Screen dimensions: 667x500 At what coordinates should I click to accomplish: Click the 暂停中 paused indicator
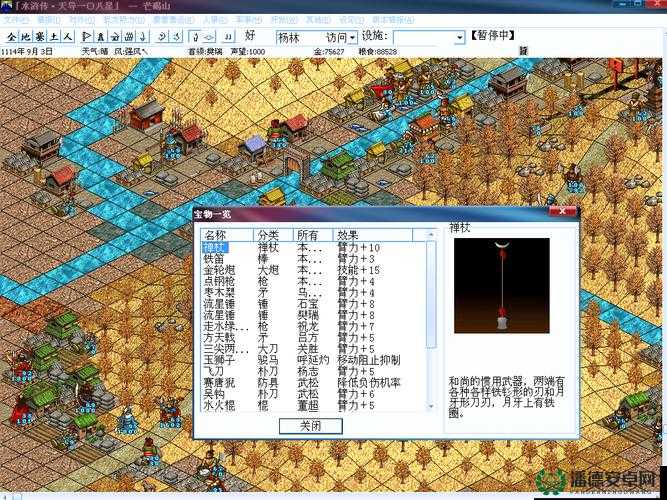pyautogui.click(x=493, y=36)
